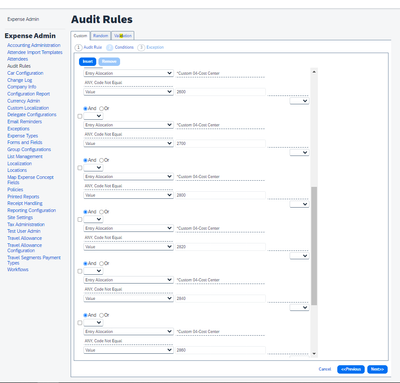This screenshot has height=383, width=400.
Task: Click the <<Previous button
Action: pyautogui.click(x=351, y=369)
